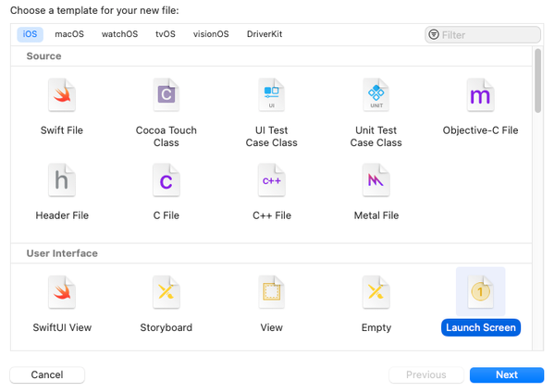Switch to the macOS platform tab
This screenshot has height=392, width=555.
(69, 34)
